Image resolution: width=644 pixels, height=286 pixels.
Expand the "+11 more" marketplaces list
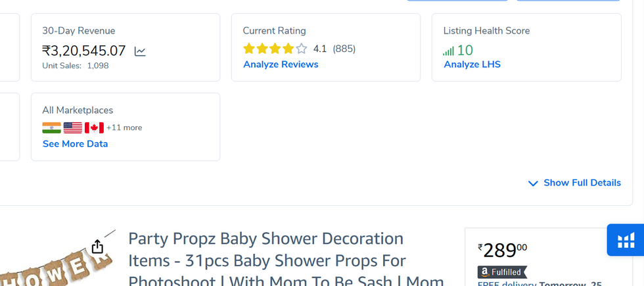click(124, 128)
